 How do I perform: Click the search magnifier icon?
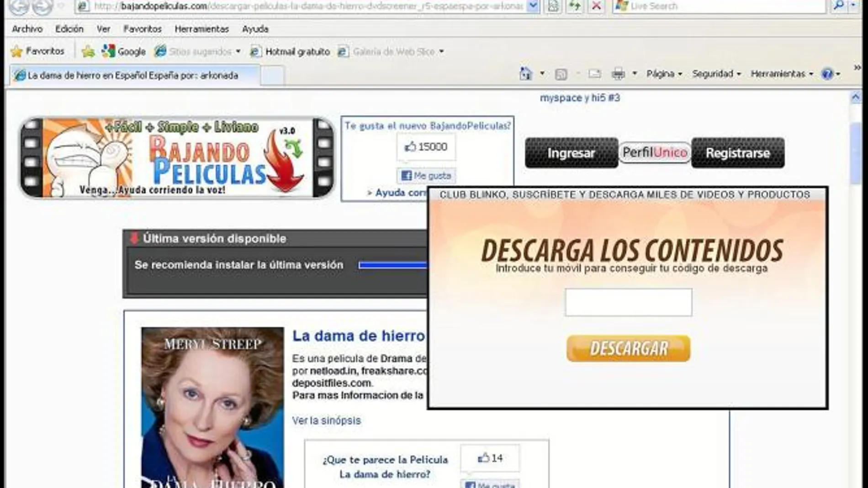pyautogui.click(x=839, y=5)
